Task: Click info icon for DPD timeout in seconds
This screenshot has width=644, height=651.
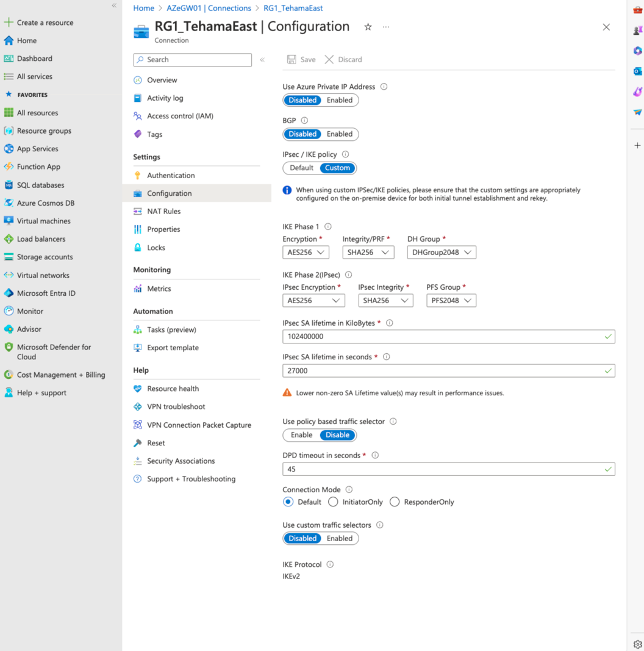Action: pyautogui.click(x=375, y=455)
